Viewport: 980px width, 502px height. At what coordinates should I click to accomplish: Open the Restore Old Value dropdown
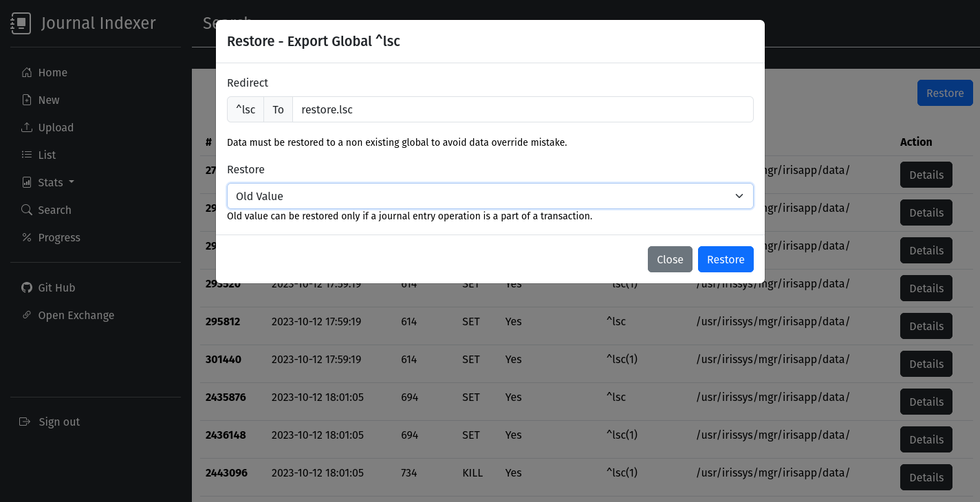click(490, 196)
